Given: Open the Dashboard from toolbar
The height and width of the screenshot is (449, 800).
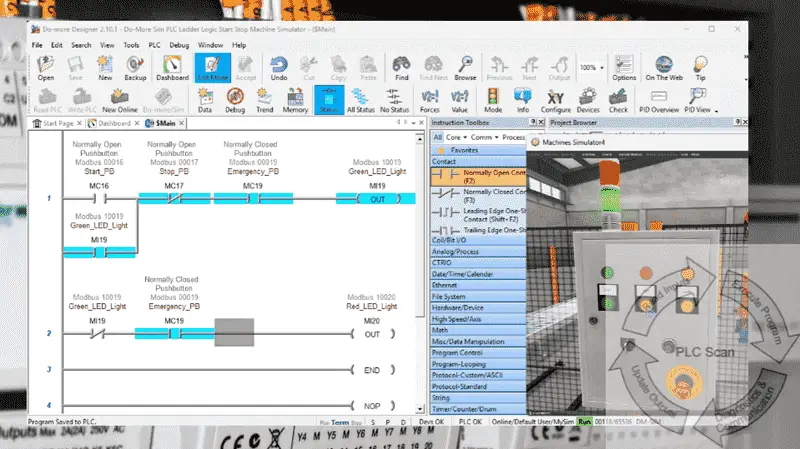Looking at the screenshot, I should pyautogui.click(x=172, y=68).
